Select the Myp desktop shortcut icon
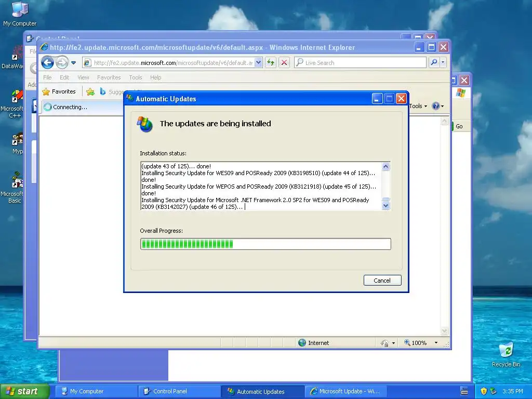532x399 pixels. (x=17, y=144)
